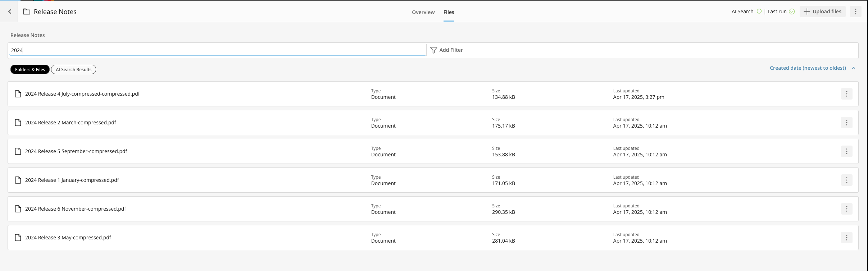
Task: Select the Files tab
Action: coord(449,12)
